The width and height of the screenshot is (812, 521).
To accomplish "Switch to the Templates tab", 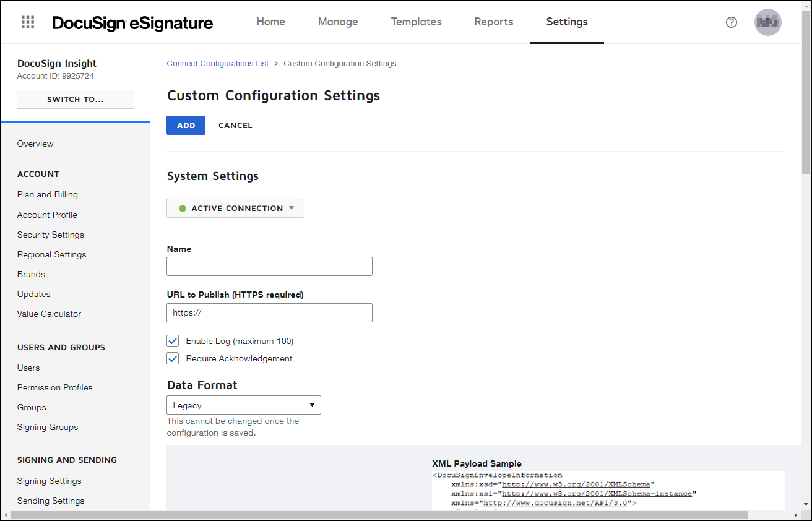I will tap(417, 22).
